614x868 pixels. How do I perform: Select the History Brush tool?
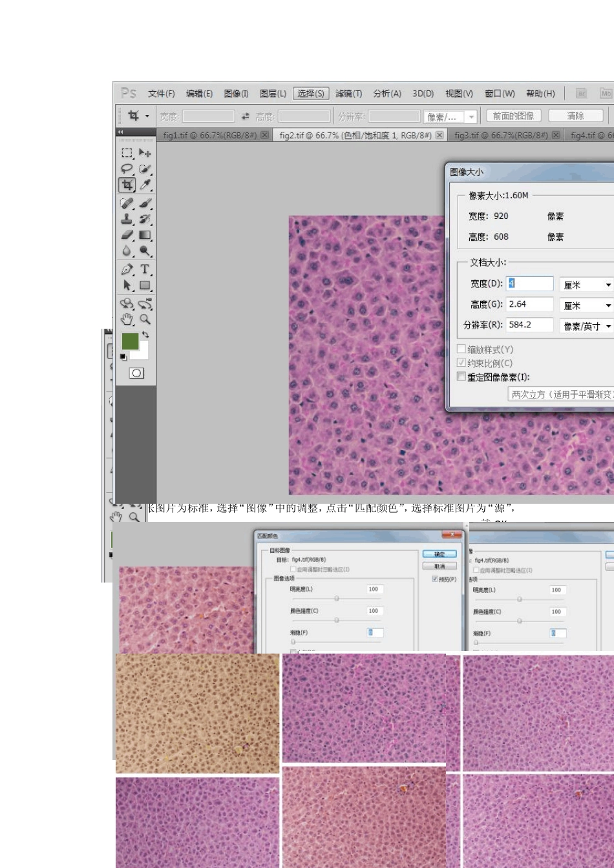(145, 219)
